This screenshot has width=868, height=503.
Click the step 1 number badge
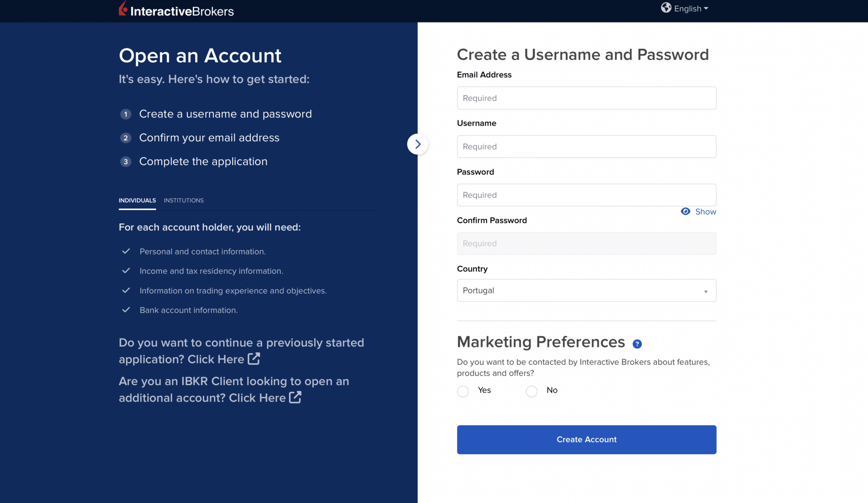(125, 114)
